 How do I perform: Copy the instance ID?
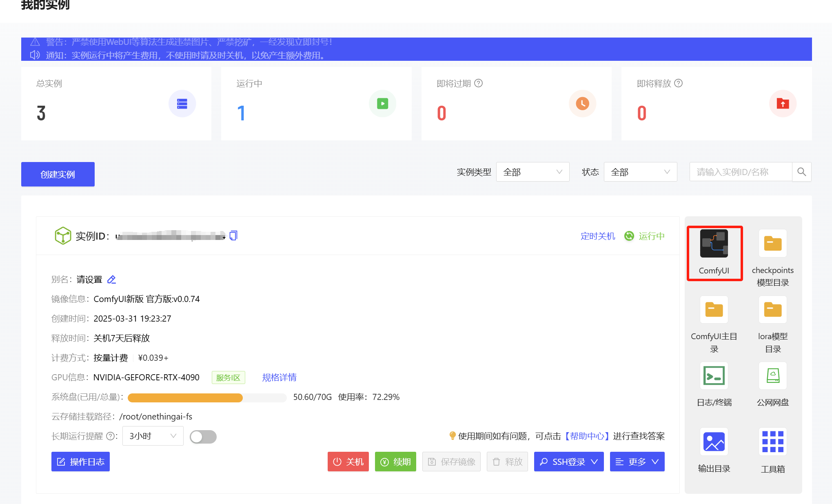233,235
